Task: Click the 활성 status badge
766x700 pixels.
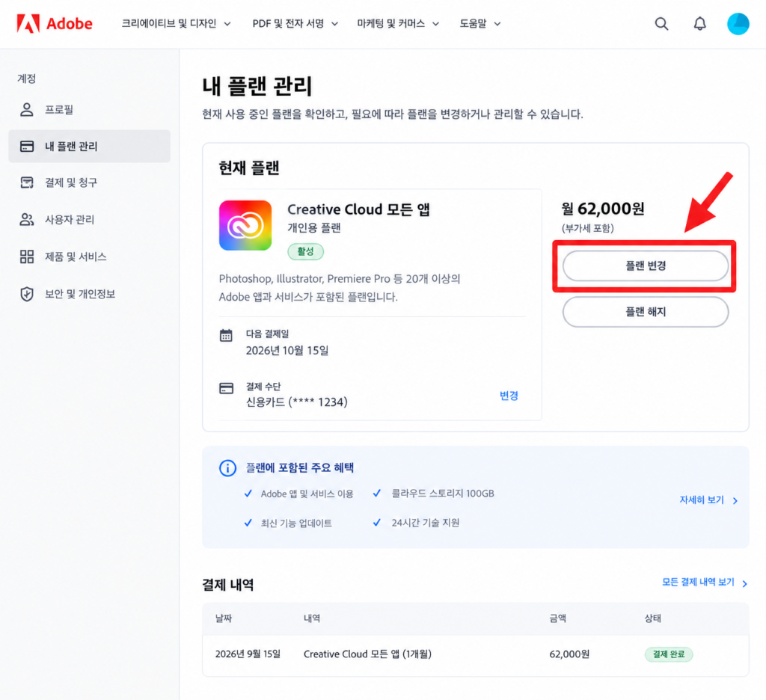Action: point(305,251)
